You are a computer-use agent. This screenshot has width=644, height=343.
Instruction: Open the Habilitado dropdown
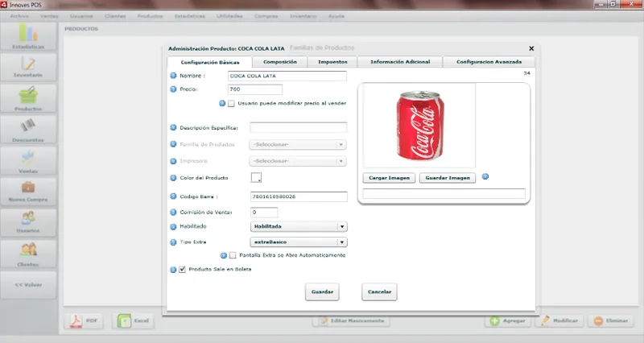click(299, 226)
